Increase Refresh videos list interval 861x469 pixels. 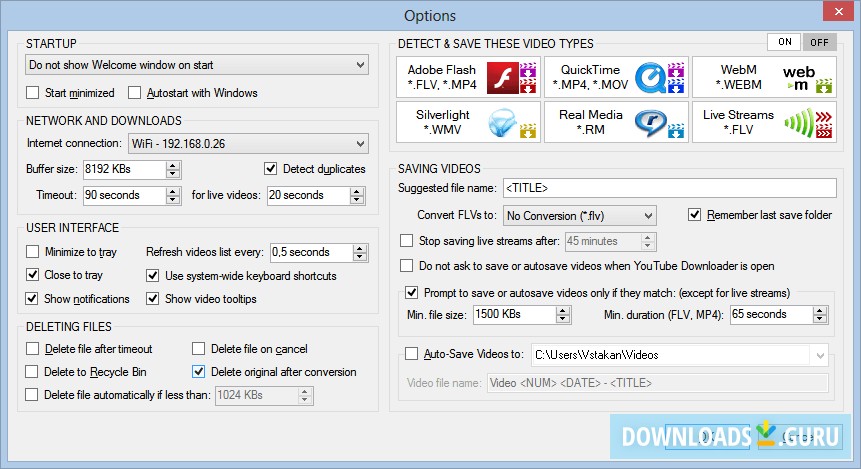[x=360, y=248]
